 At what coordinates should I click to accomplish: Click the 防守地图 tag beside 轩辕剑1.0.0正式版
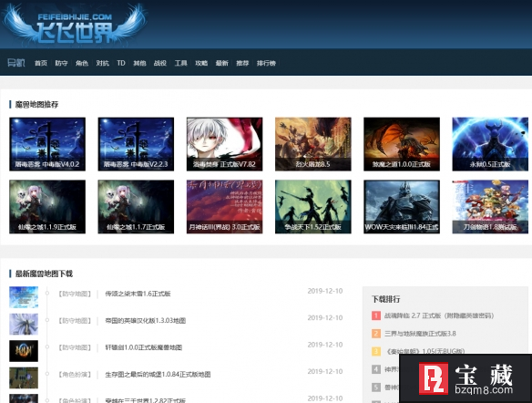75,347
